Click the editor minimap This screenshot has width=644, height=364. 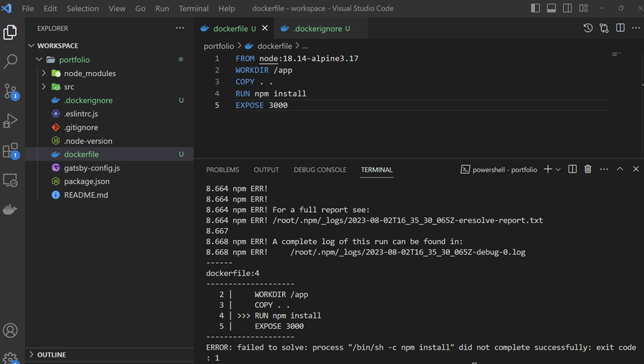[616, 54]
